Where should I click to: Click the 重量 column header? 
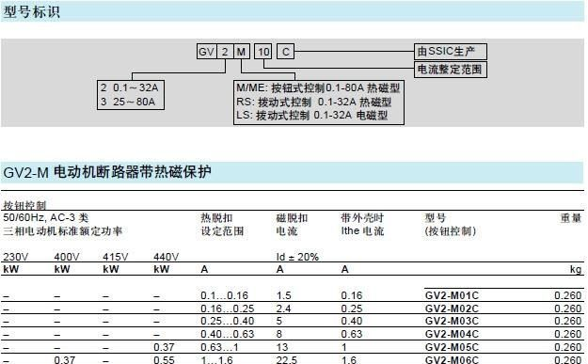pyautogui.click(x=571, y=218)
